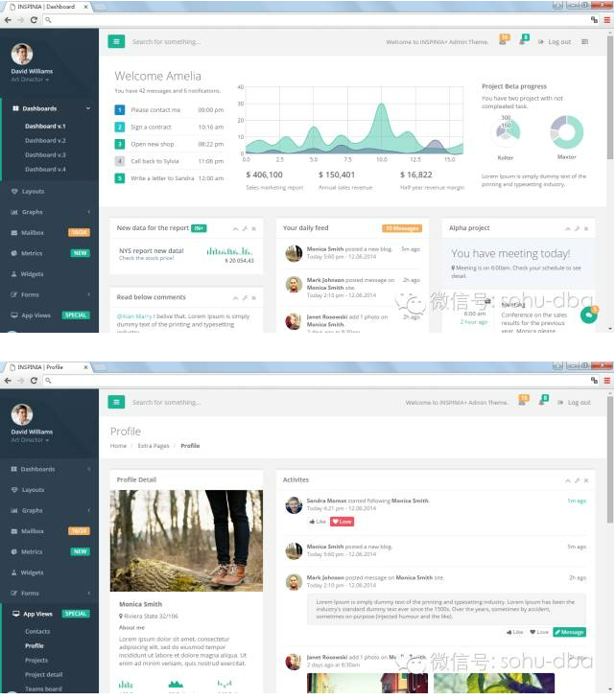This screenshot has width=616, height=700.
Task: Open Project detail in Profile window sidebar
Action: coord(44,674)
